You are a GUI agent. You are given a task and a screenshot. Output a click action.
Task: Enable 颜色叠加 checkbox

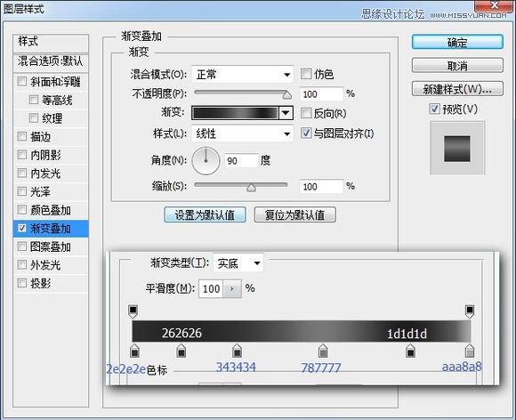coord(22,209)
